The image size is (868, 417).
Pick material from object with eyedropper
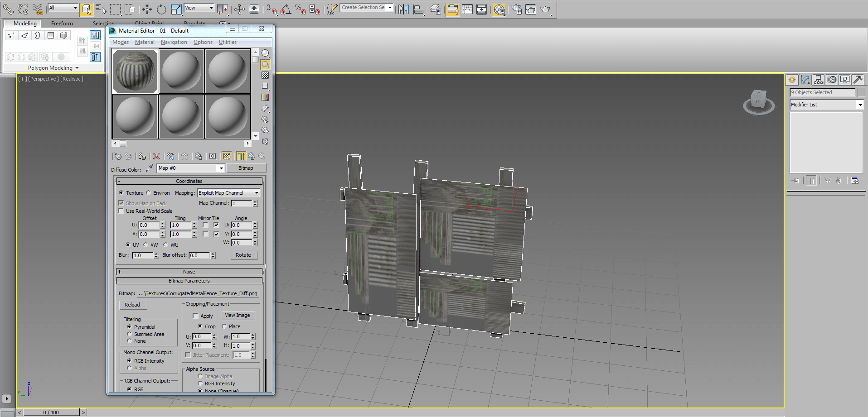coord(150,168)
